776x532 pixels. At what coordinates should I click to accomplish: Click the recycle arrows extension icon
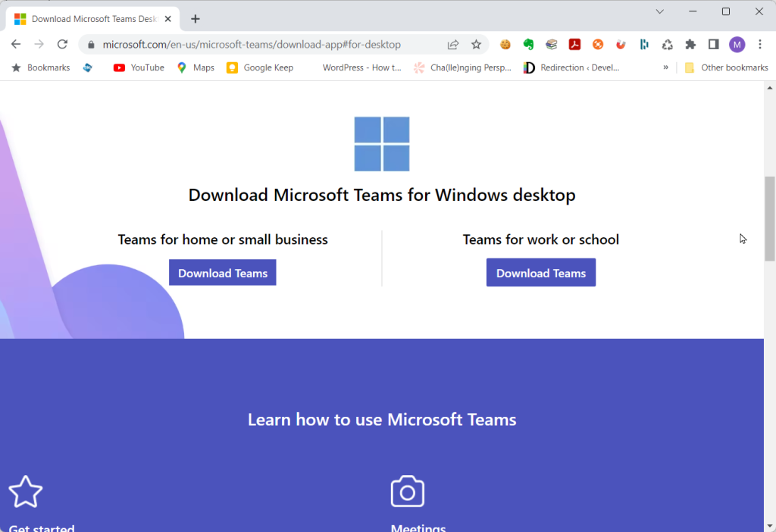point(667,45)
